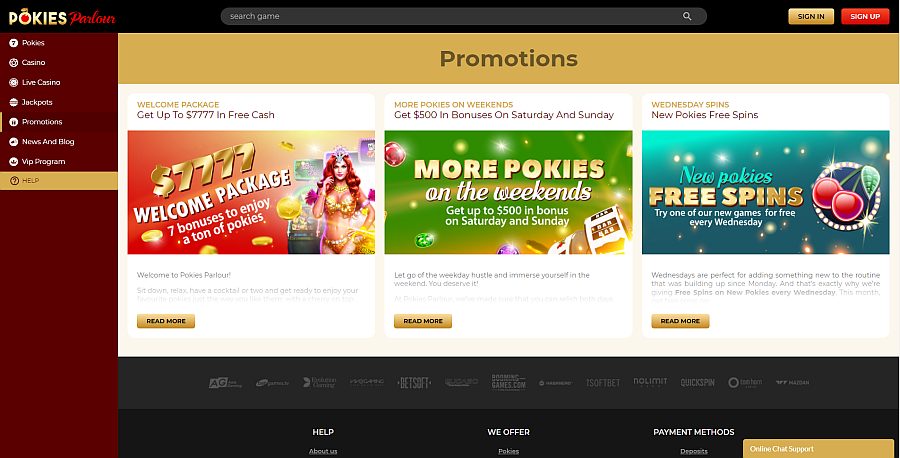Select the Jackpots sidebar icon
Viewport: 900px width, 458px height.
(x=14, y=102)
